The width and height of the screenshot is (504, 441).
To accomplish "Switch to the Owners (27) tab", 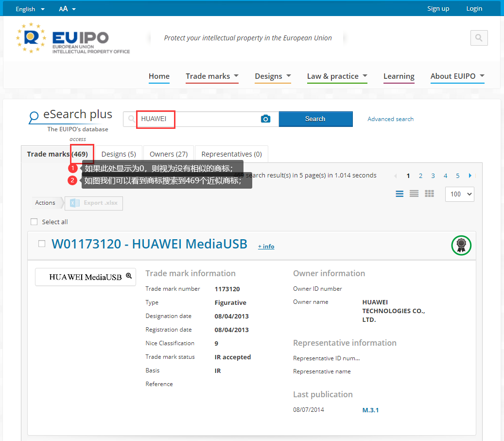I will 169,154.
